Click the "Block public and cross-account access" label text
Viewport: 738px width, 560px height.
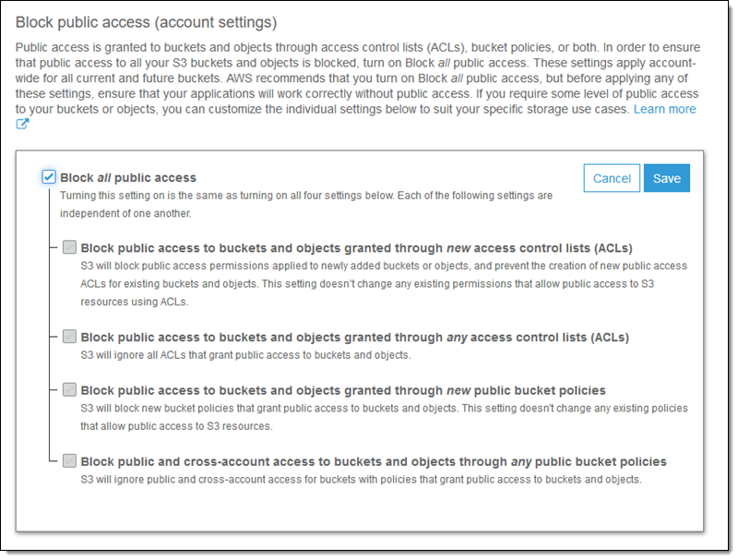(x=374, y=460)
